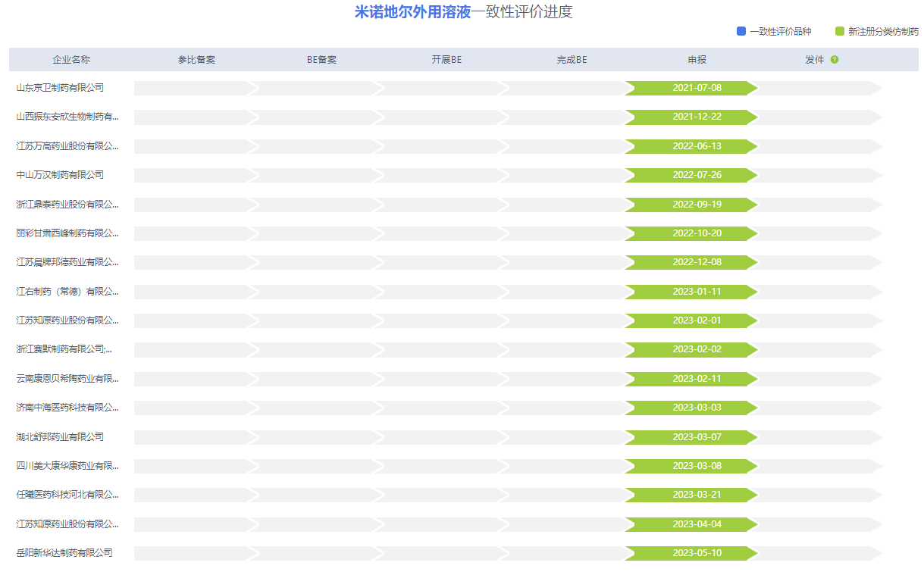The image size is (924, 572).
Task: Click the 2022-10-20 green date bar
Action: coord(691,233)
